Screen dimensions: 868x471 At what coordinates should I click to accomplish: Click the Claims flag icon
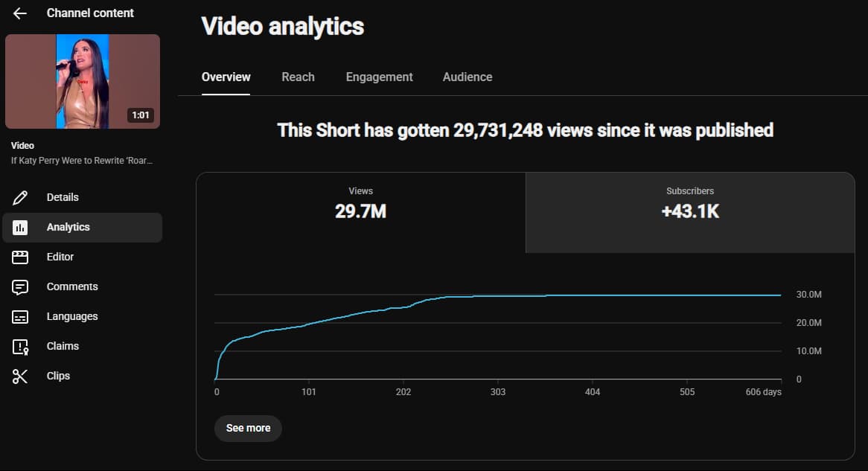[20, 347]
